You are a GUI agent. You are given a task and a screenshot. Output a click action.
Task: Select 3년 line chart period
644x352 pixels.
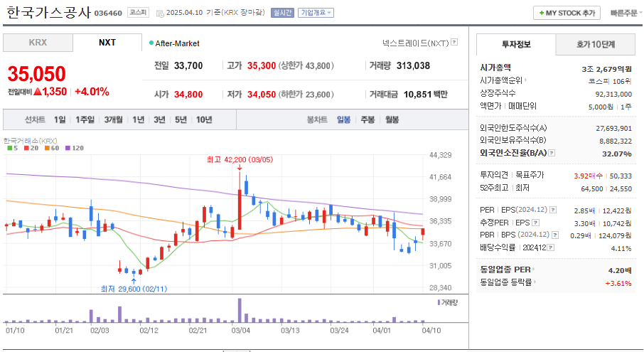pyautogui.click(x=159, y=119)
